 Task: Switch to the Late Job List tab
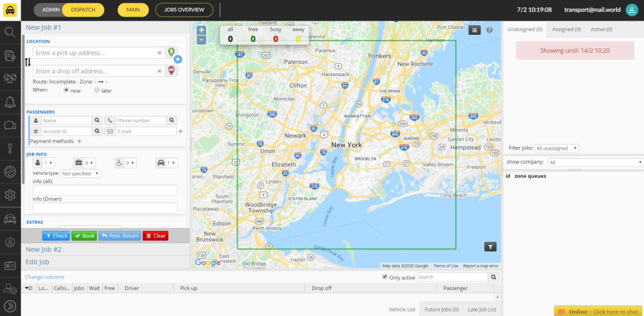(x=482, y=310)
